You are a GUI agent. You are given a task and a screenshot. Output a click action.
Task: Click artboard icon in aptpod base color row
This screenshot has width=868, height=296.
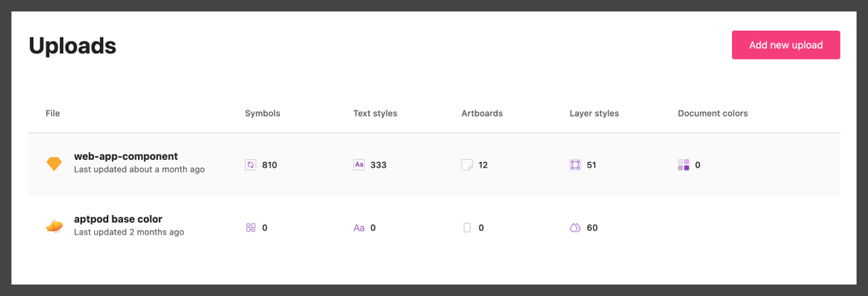click(467, 227)
